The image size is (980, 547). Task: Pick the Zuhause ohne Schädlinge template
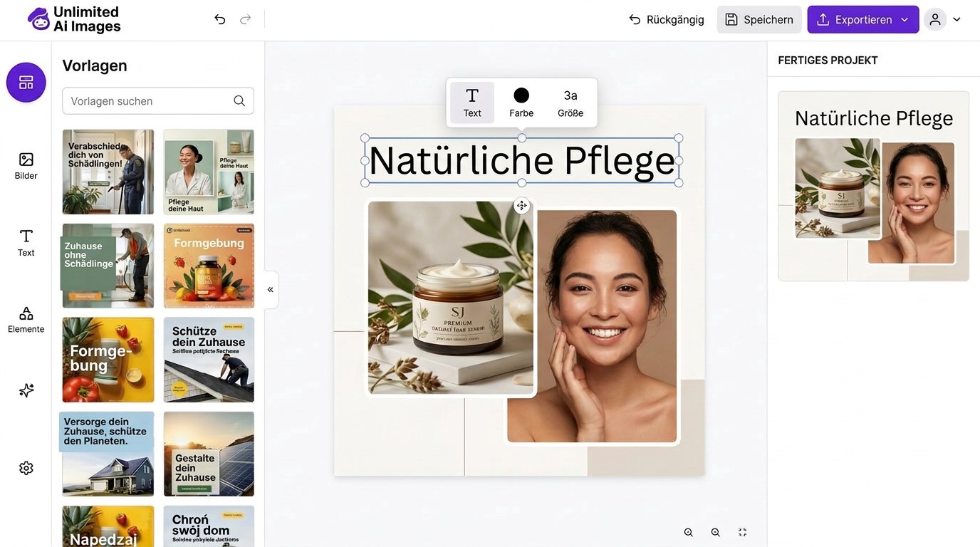[108, 266]
